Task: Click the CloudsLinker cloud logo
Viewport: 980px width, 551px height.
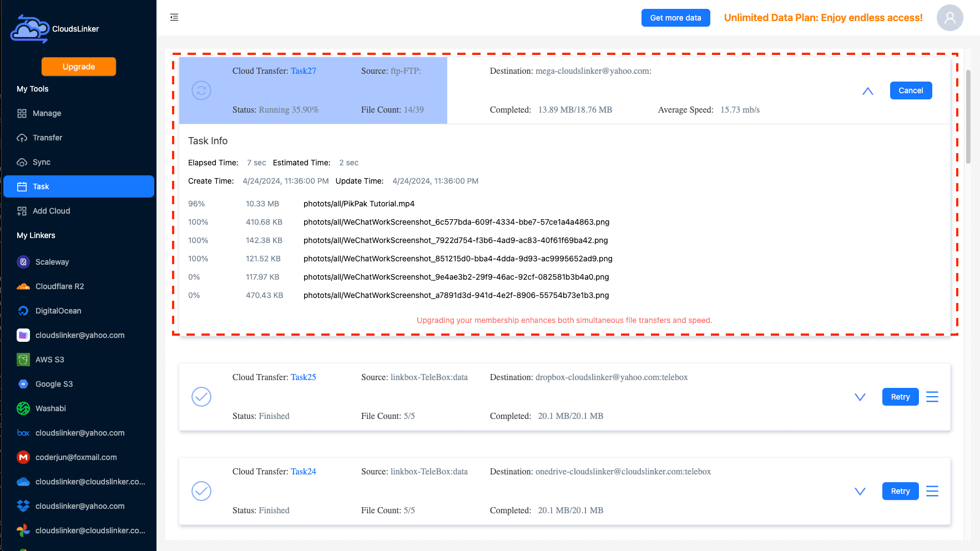Action: [31, 29]
